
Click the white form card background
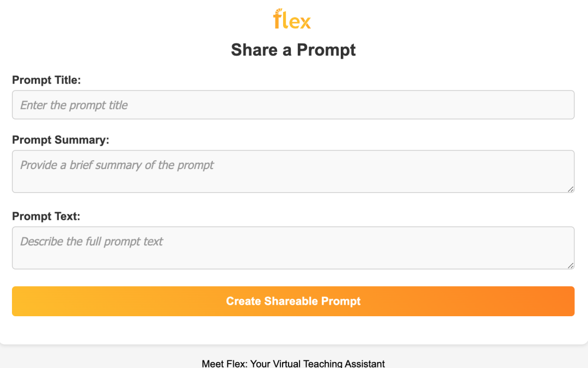pos(293,330)
